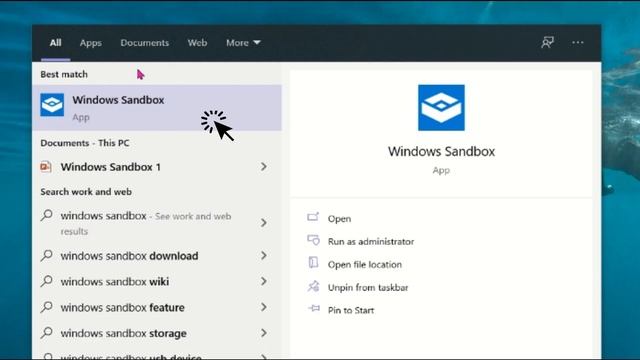Select the windows sandbox wiki suggestion
Image resolution: width=640 pixels, height=360 pixels.
coord(157,281)
